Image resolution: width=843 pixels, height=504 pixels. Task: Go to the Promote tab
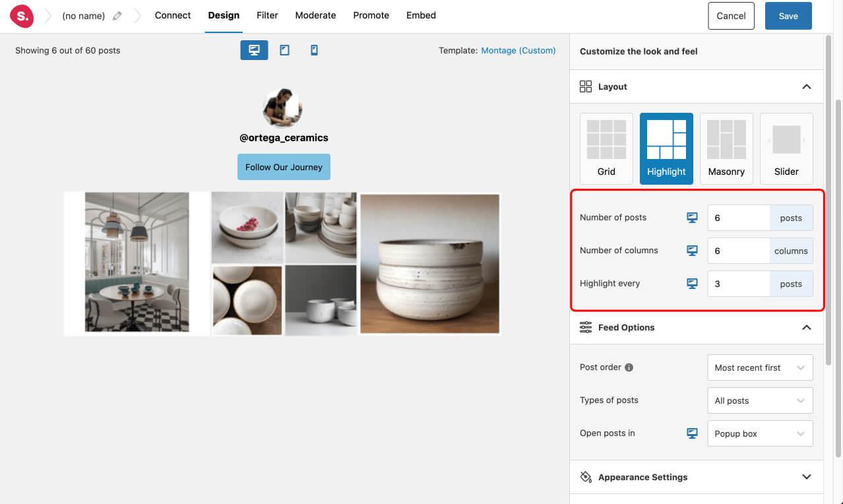[371, 15]
